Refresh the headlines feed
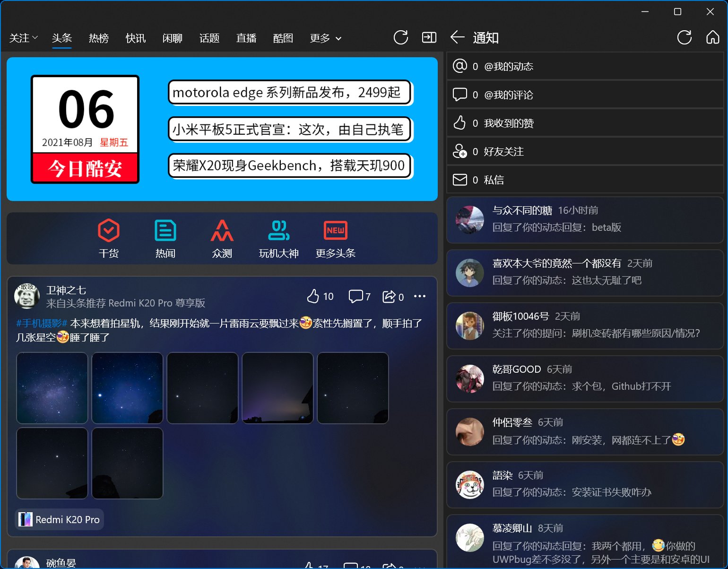Screen dimensions: 728x569 pos(400,38)
